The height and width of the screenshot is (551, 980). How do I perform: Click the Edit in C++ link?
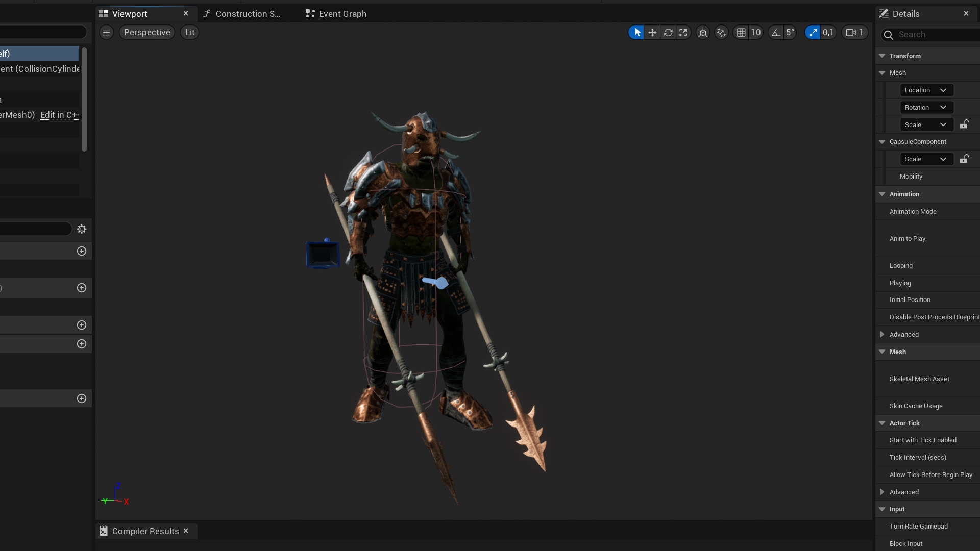tap(60, 115)
